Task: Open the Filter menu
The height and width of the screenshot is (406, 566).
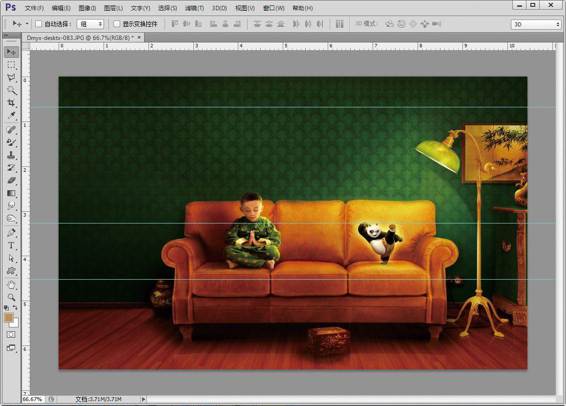Action: tap(195, 8)
